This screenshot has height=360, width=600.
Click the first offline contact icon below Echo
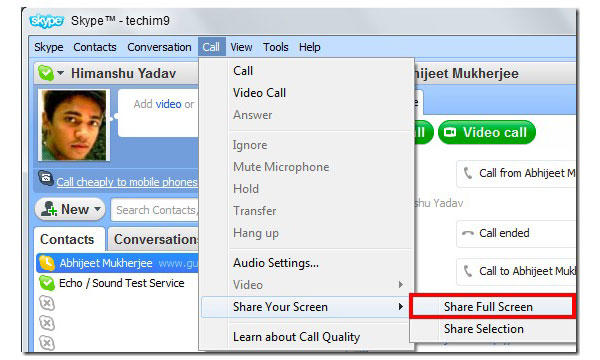[47, 304]
